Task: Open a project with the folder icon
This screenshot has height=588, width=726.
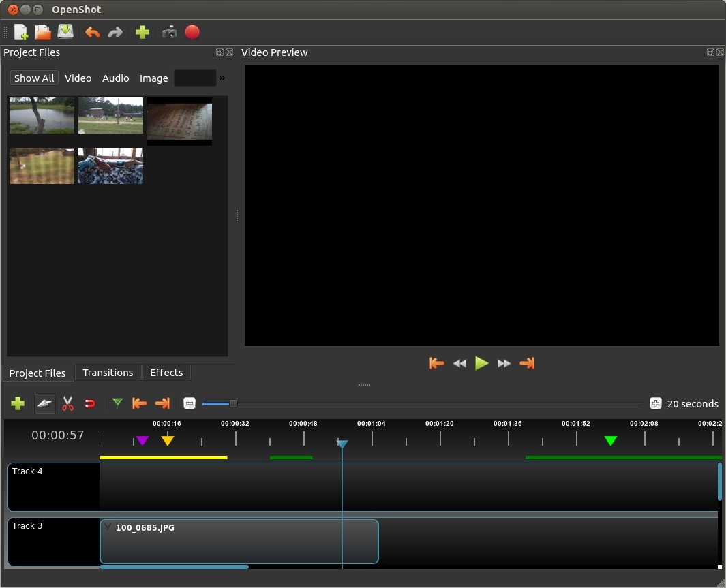Action: [43, 32]
